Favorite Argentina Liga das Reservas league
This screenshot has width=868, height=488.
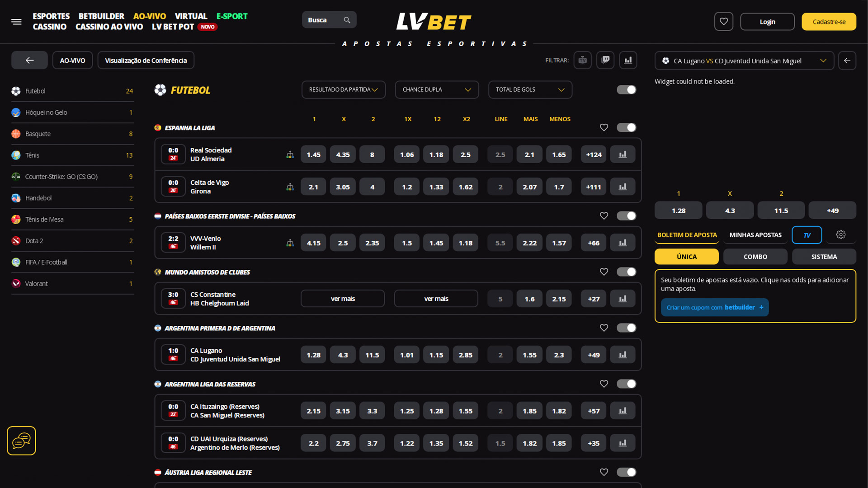click(x=604, y=384)
